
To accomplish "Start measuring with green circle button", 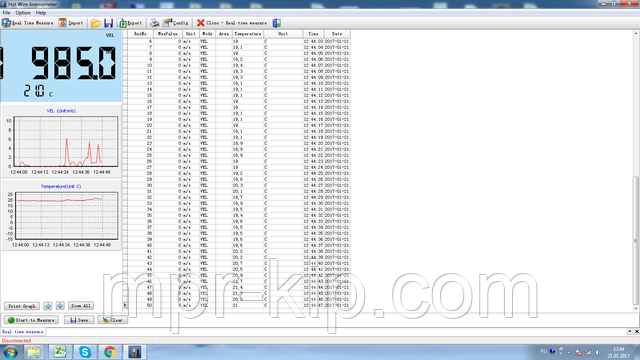I will click(x=31, y=320).
